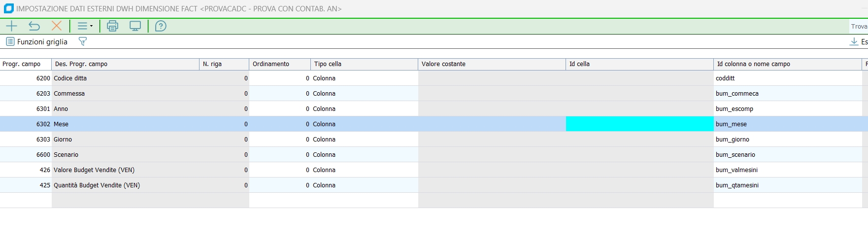Image resolution: width=868 pixels, height=250 pixels.
Task: Sort by the Progr. campo column header
Action: pos(26,64)
